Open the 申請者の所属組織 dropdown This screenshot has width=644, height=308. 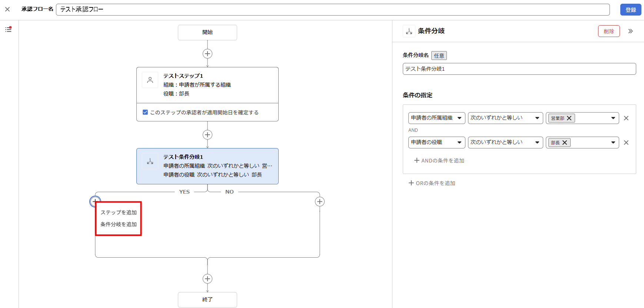436,118
